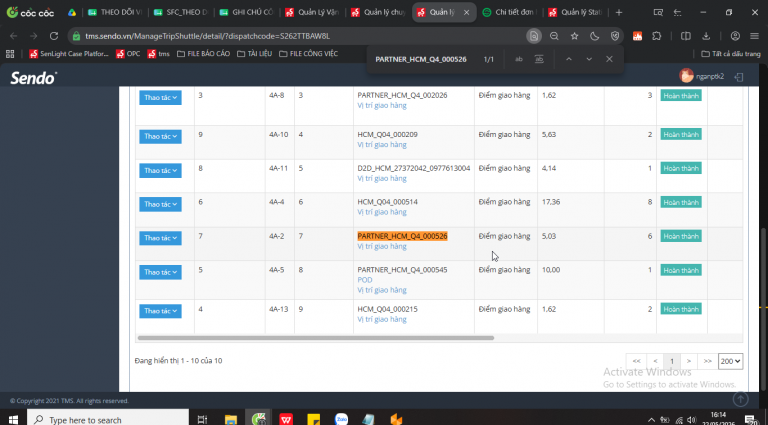768x425 pixels.
Task: Open the 200 page-size dropdown
Action: click(730, 361)
